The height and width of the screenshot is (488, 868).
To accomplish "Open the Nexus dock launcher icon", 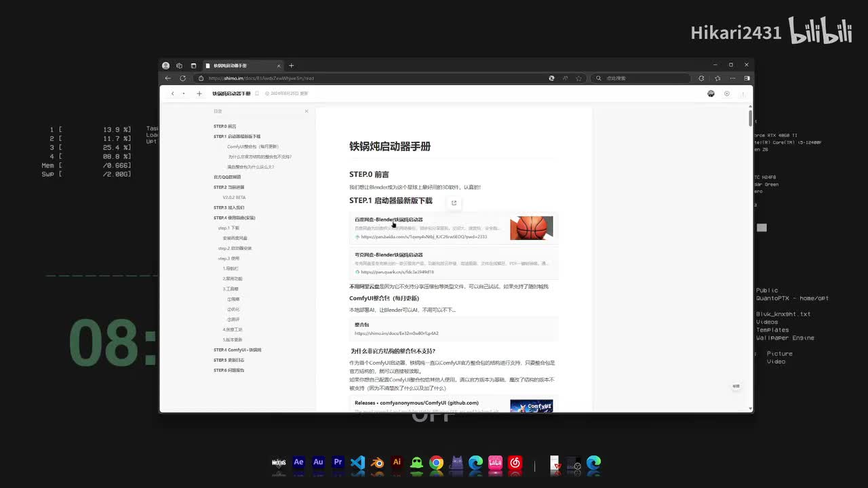I will coord(279,463).
